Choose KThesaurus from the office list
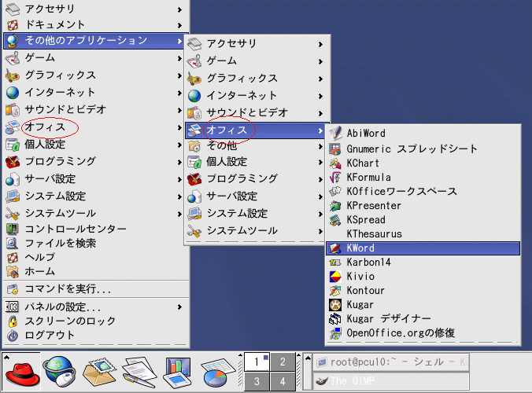Screen dimensions: 532x393 [x=423, y=233]
